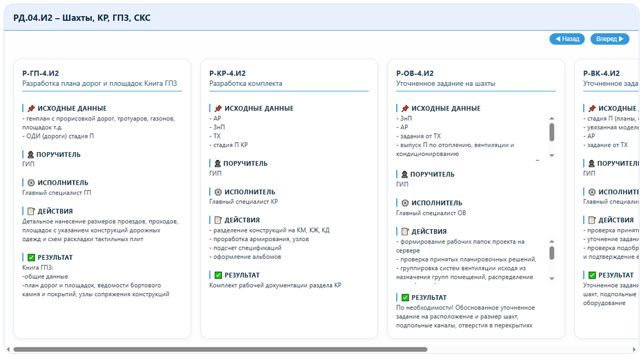
Task: Click Главный специалист КР text
Action: (244, 202)
